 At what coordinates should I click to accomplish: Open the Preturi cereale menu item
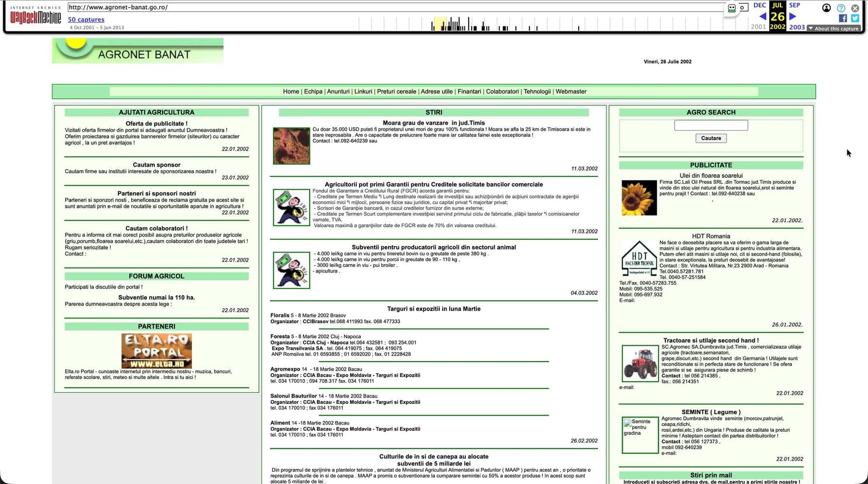pos(396,92)
